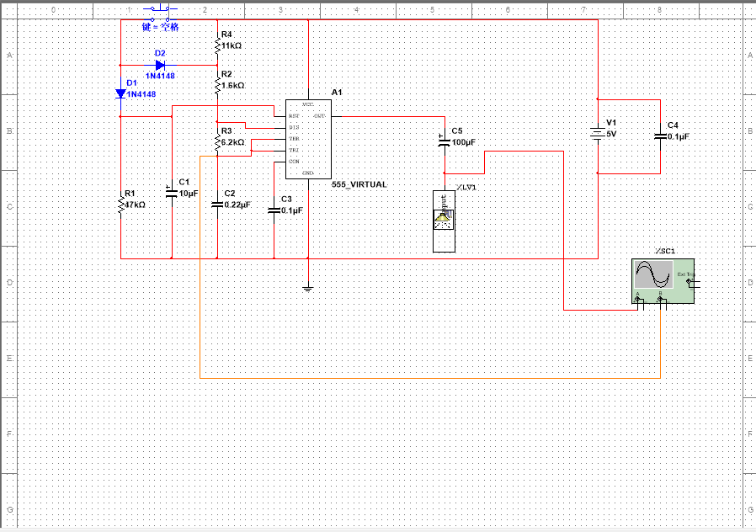
Task: Select the C3 capacitor symbol
Action: [274, 210]
